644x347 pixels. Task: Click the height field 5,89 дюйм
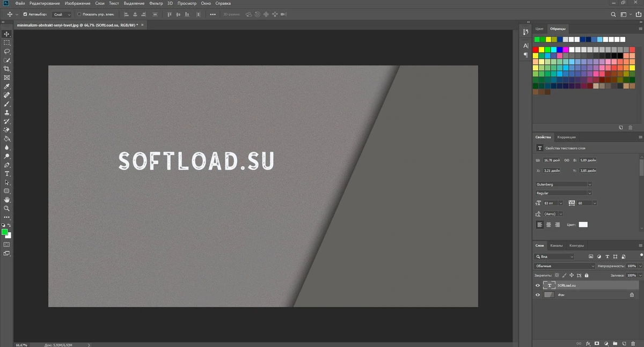point(588,160)
